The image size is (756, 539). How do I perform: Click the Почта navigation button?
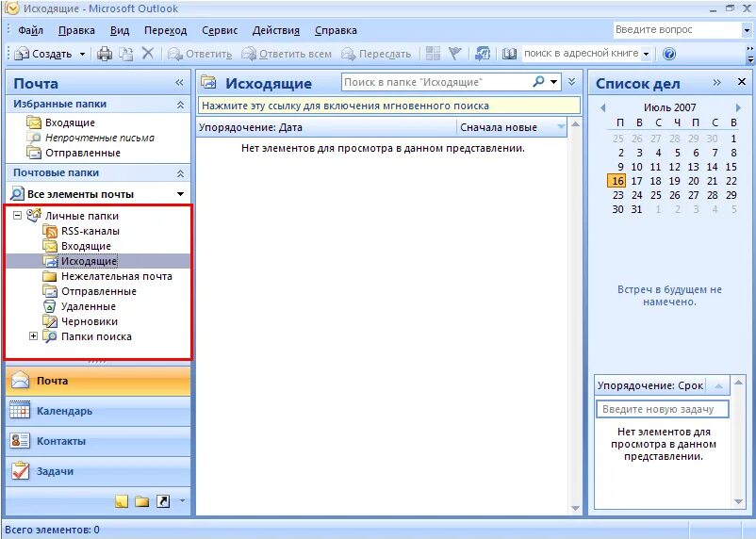pos(98,381)
